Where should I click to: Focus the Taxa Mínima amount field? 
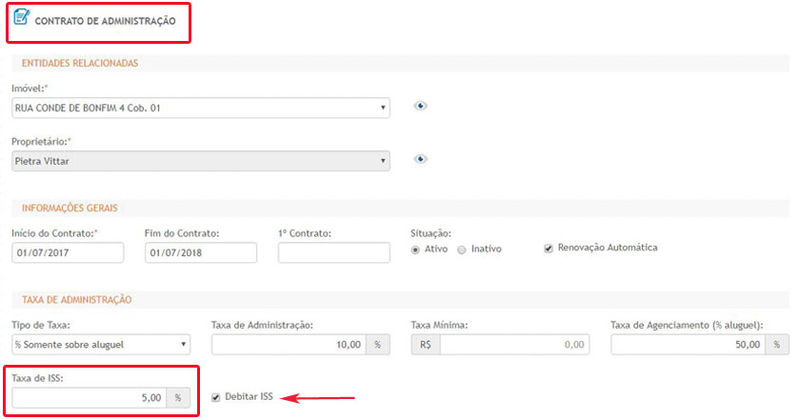pyautogui.click(x=514, y=344)
